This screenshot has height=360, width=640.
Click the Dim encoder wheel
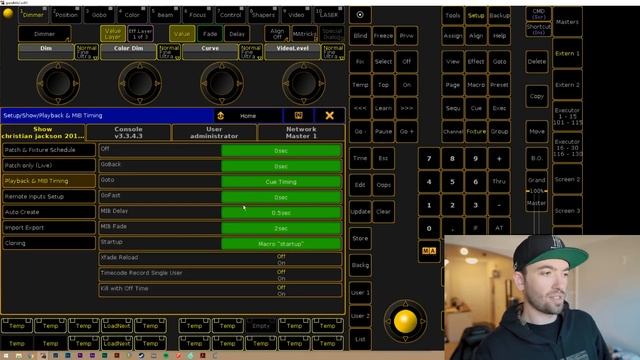(x=58, y=83)
